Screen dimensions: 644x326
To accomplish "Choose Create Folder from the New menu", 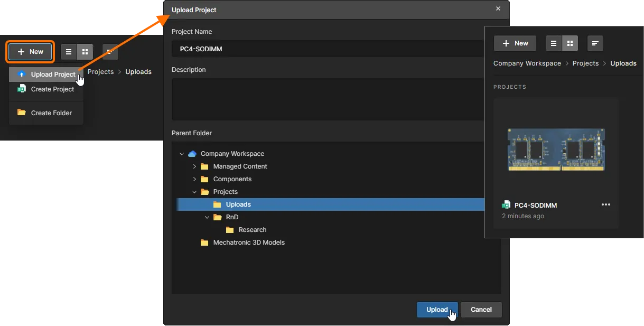I will pos(46,113).
